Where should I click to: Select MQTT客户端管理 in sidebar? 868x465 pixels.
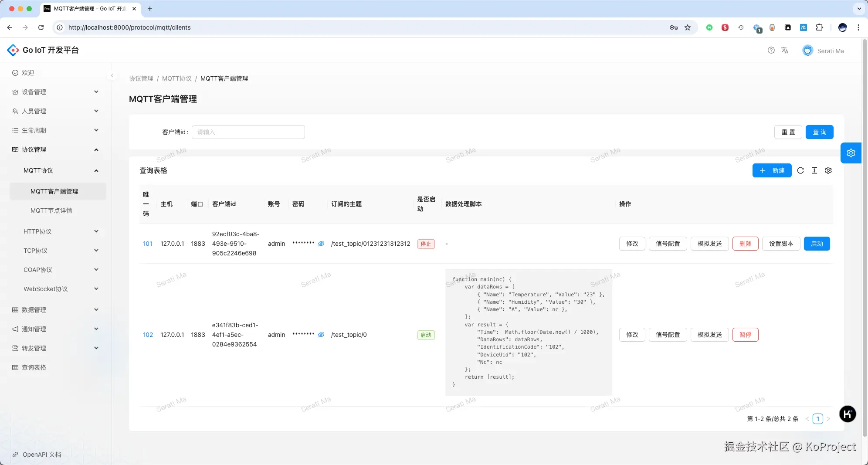pyautogui.click(x=58, y=191)
